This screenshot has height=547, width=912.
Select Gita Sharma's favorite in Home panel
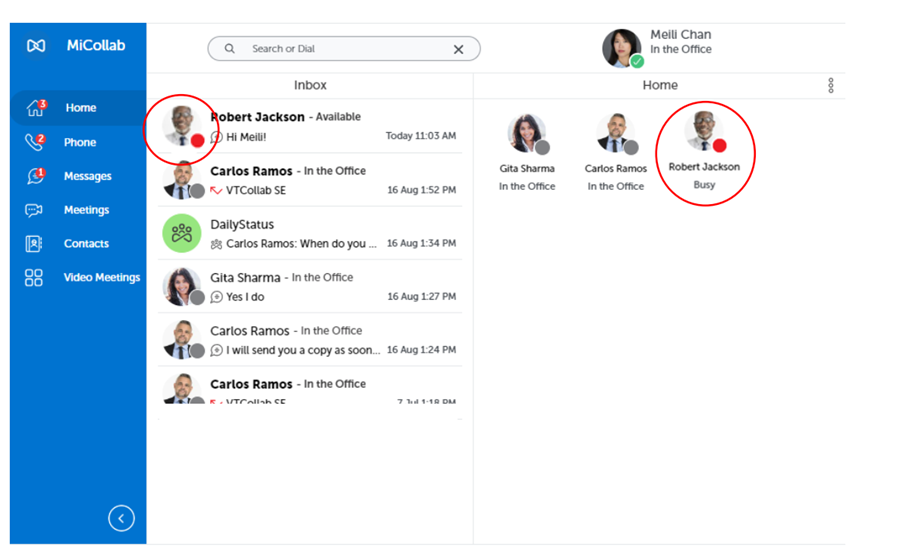click(527, 152)
